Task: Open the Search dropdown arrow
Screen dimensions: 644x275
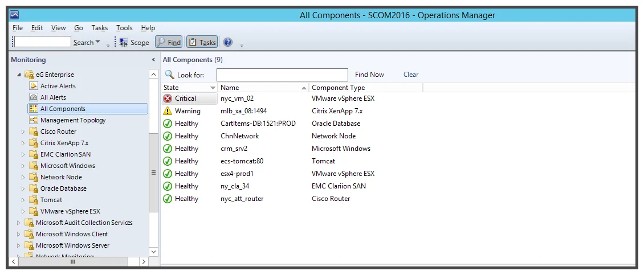Action: tap(98, 42)
